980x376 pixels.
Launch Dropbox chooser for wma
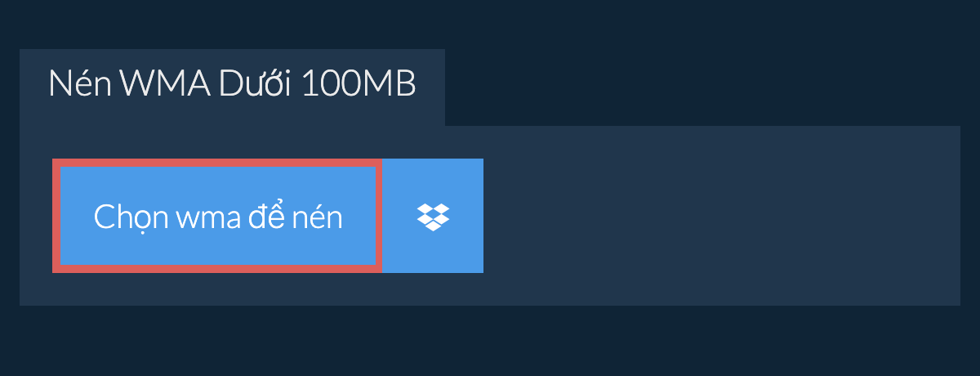click(433, 216)
